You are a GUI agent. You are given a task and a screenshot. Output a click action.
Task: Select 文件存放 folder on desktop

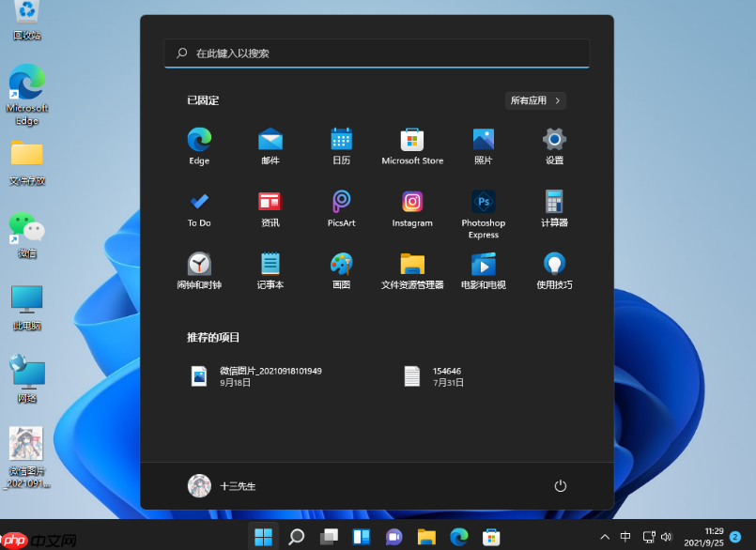tap(27, 163)
